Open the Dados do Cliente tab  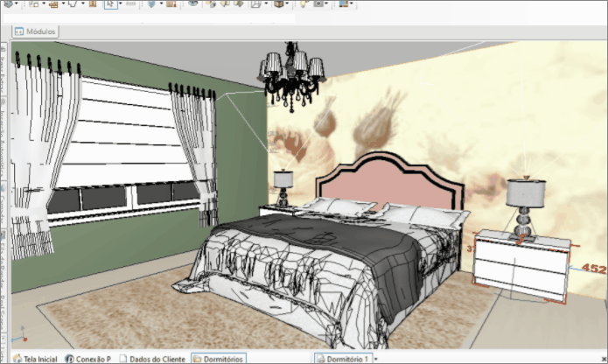point(152,359)
